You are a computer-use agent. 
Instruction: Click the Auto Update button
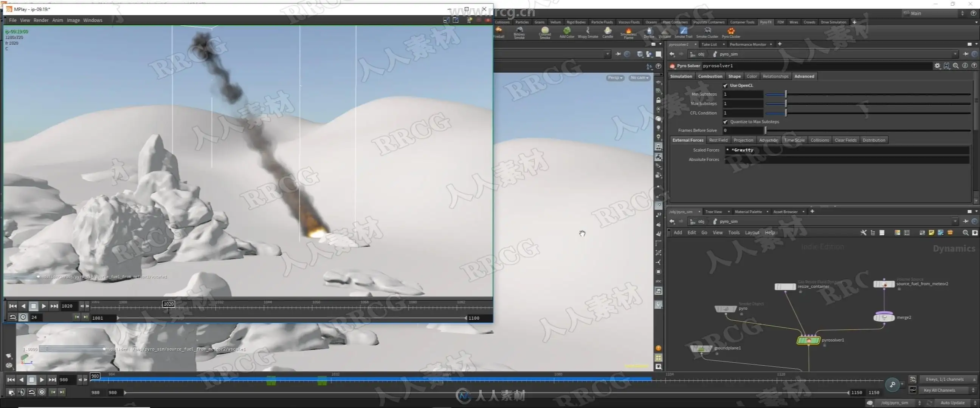pos(952,403)
